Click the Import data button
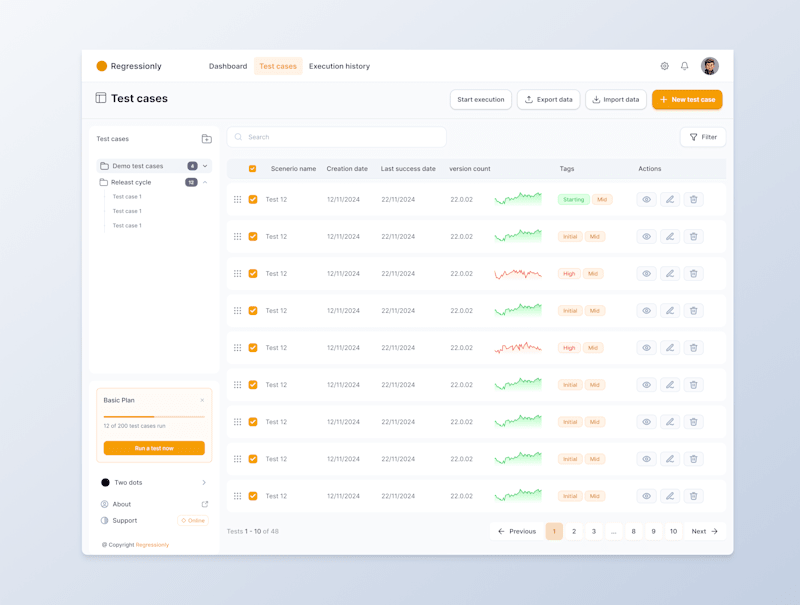Viewport: 800px width, 605px height. (616, 99)
